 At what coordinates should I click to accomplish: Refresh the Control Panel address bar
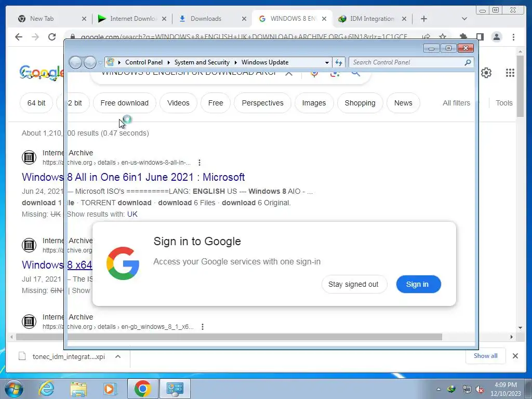pyautogui.click(x=339, y=62)
